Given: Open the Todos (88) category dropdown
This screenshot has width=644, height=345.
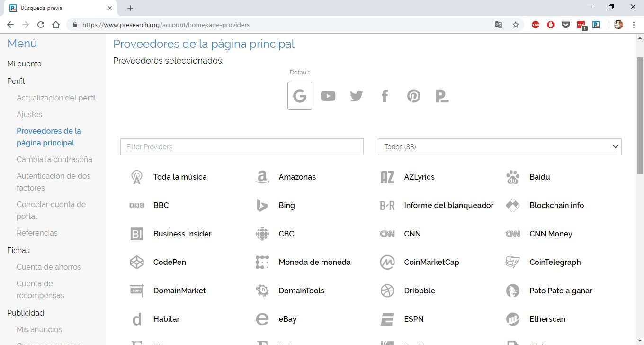Looking at the screenshot, I should click(x=500, y=147).
